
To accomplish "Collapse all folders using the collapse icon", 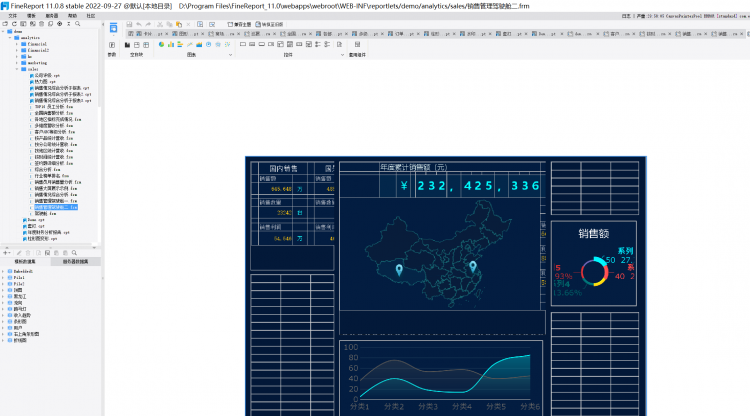I will pos(68,23).
